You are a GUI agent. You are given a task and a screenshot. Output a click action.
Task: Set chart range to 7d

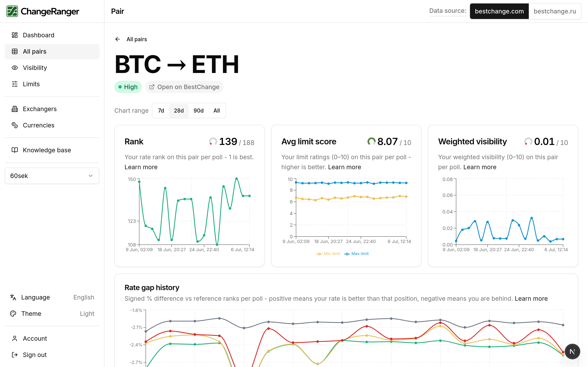pos(161,111)
